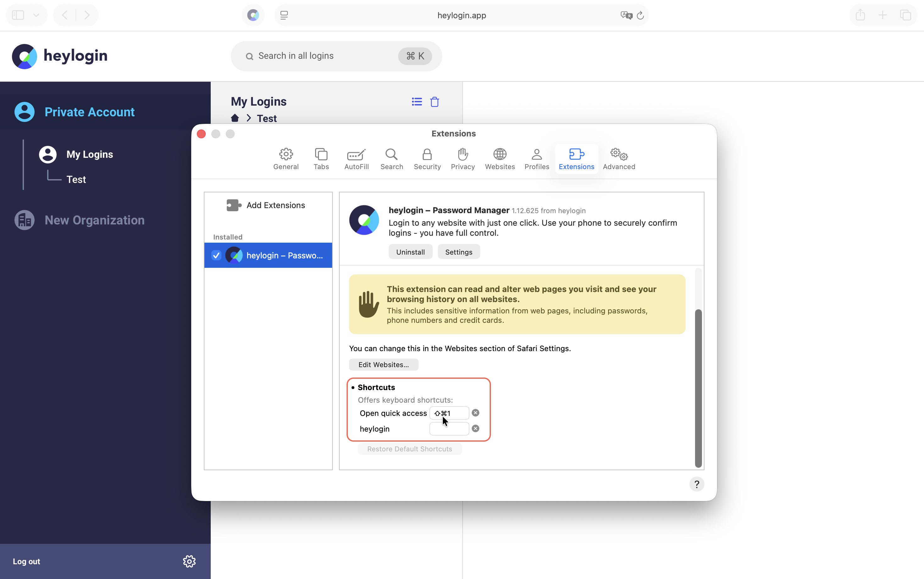Click the Uninstall button

(410, 252)
